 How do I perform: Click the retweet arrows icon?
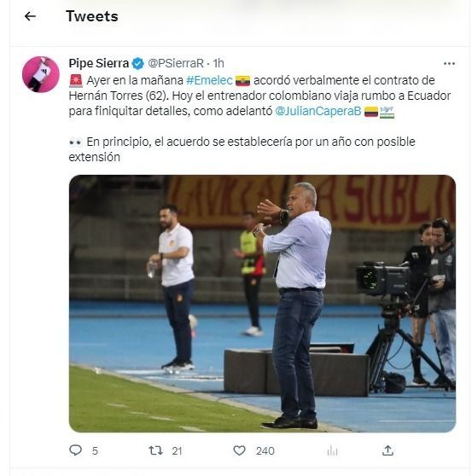(x=156, y=450)
